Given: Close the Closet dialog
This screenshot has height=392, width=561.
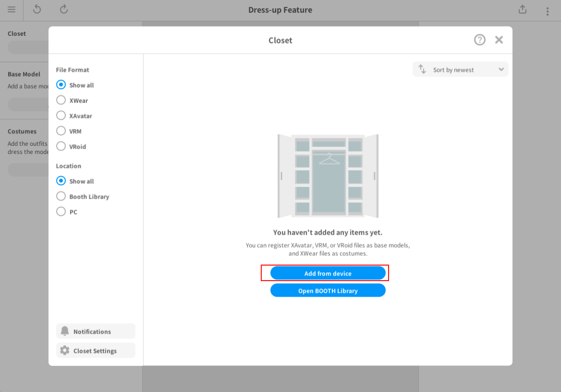Looking at the screenshot, I should pyautogui.click(x=499, y=39).
